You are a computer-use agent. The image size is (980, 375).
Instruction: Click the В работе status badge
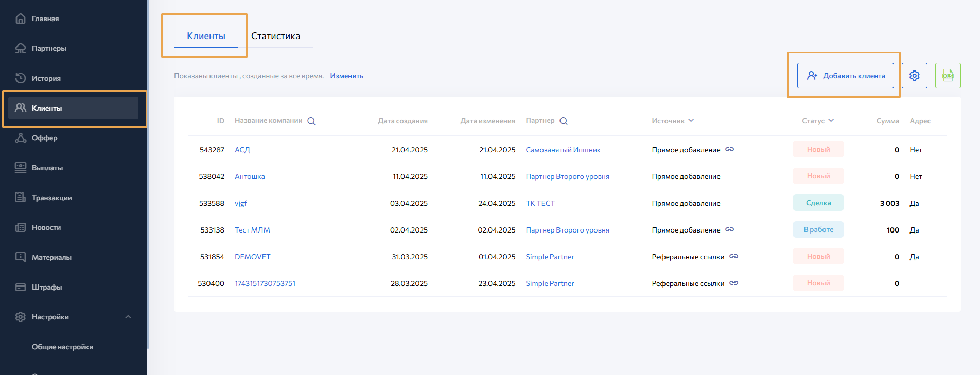818,229
